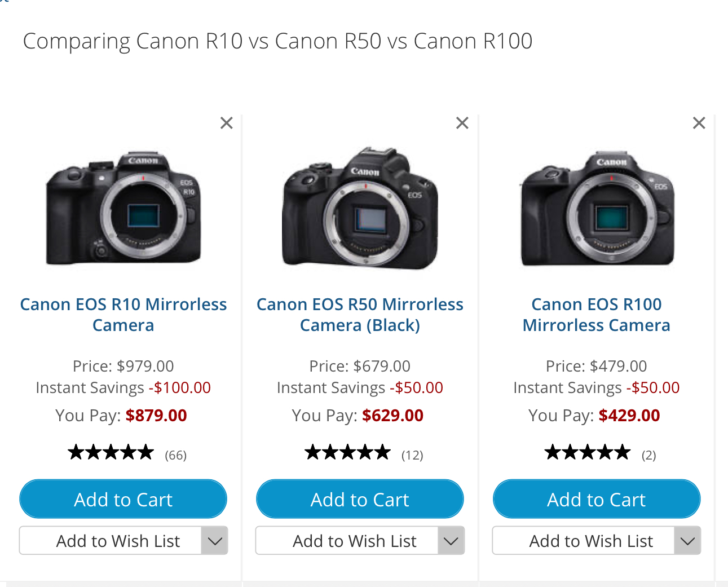Screen dimensions: 728x587
Task: Click the Canon EOS R100 product photo
Action: (x=596, y=209)
